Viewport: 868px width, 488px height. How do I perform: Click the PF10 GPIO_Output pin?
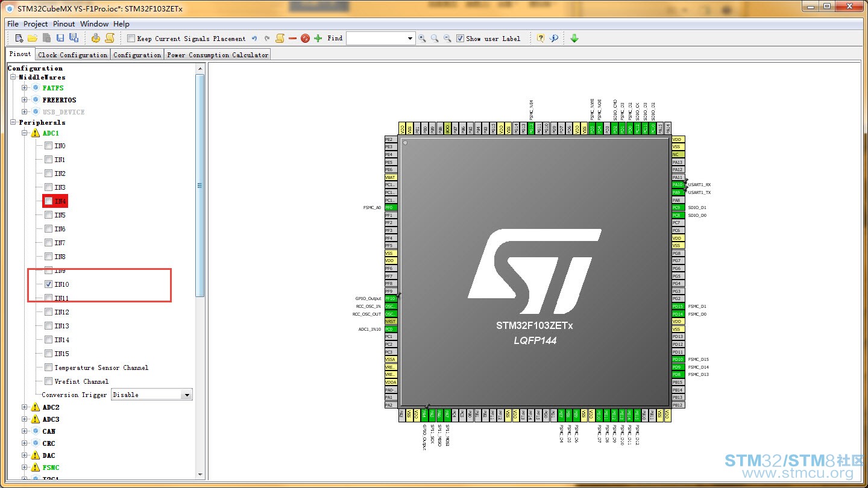click(391, 299)
